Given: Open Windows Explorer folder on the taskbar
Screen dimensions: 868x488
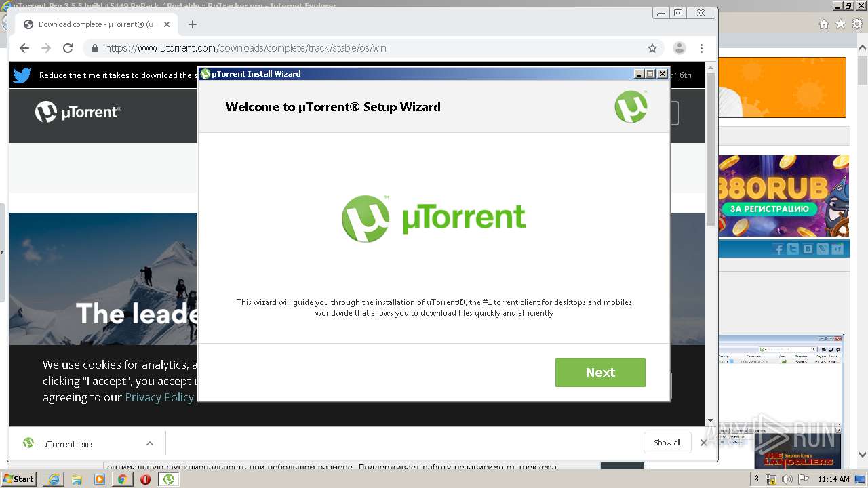Looking at the screenshot, I should [x=77, y=479].
